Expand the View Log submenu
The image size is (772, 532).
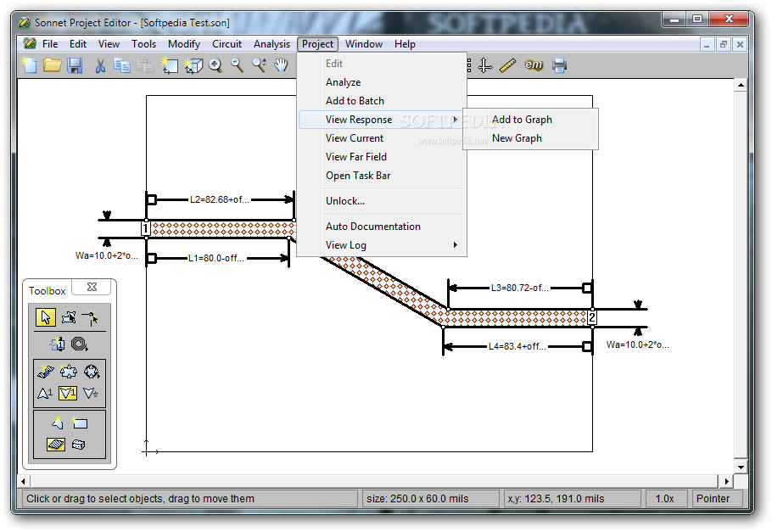pyautogui.click(x=383, y=245)
